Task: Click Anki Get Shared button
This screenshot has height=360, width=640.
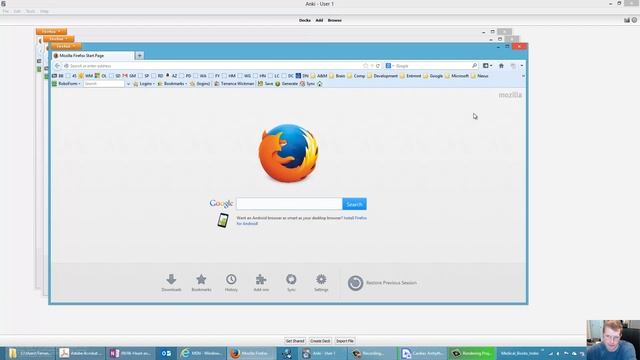Action: click(x=295, y=341)
